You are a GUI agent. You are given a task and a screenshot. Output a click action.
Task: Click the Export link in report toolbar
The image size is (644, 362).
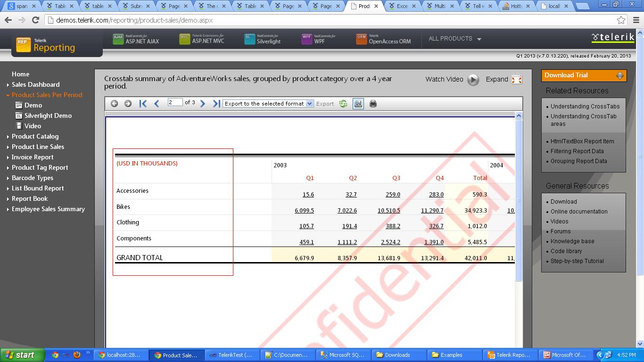point(325,104)
